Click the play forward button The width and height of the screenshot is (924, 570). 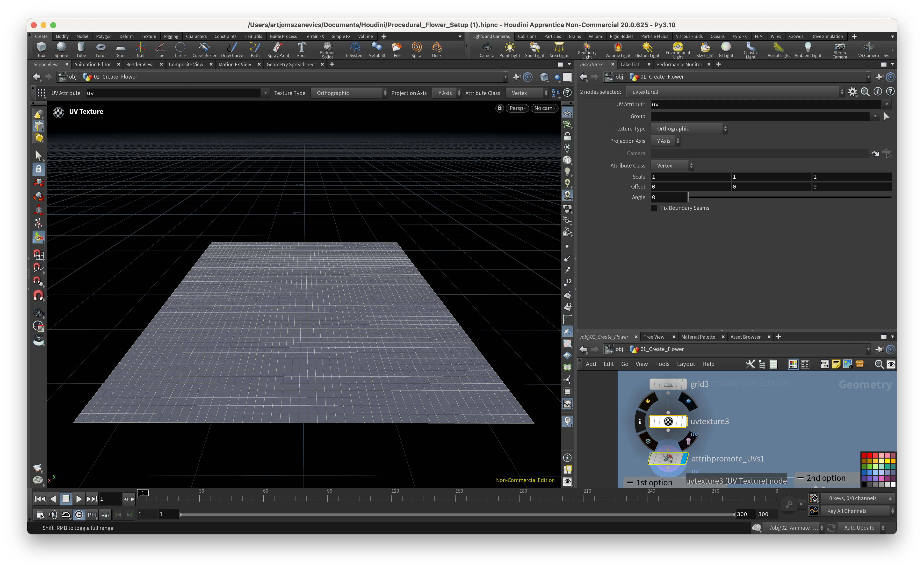[78, 499]
